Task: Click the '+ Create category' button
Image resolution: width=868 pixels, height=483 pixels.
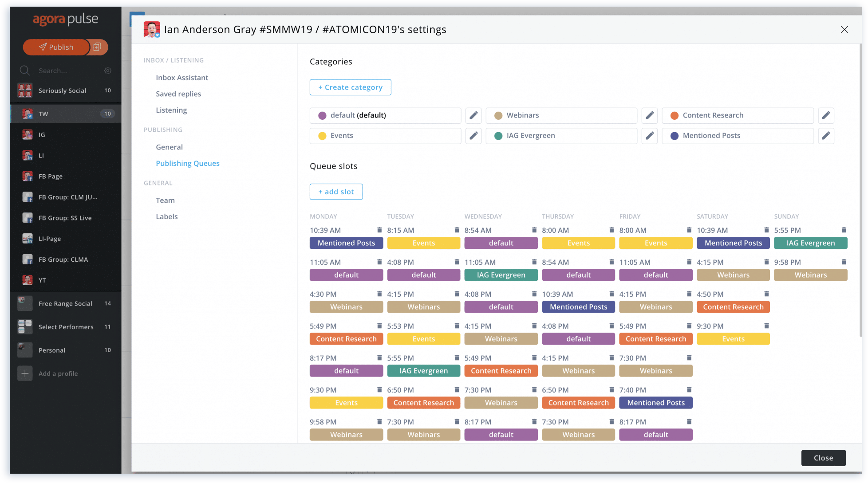Action: [x=350, y=87]
